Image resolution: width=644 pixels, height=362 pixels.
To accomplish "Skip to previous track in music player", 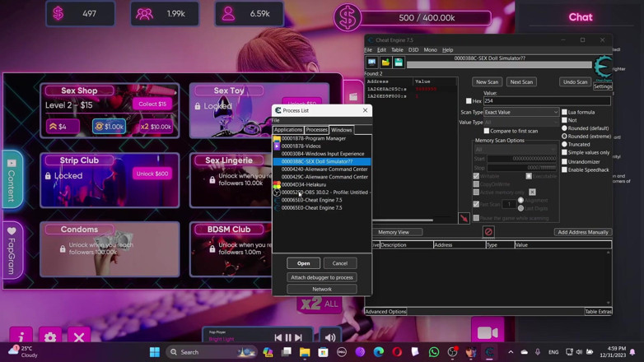I will (278, 337).
